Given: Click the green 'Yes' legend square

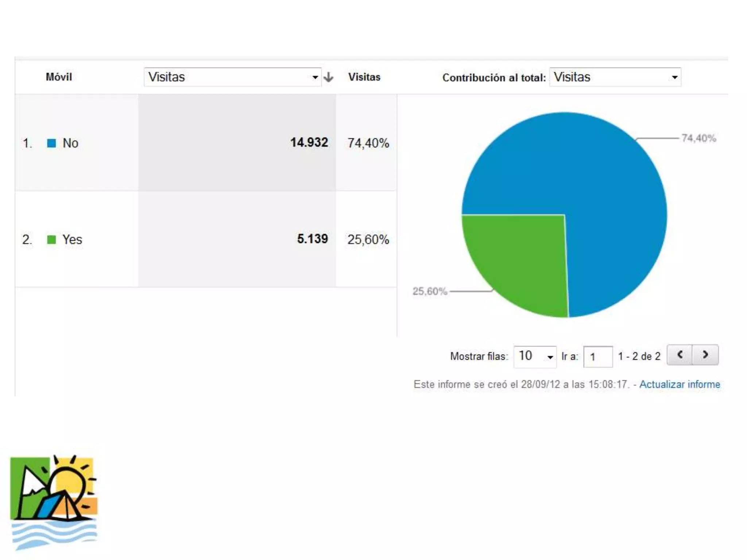Looking at the screenshot, I should [x=51, y=240].
